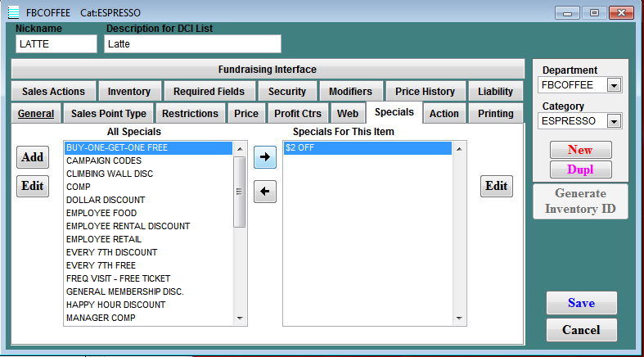Select EMPLOYEE RETAIL special

[148, 240]
